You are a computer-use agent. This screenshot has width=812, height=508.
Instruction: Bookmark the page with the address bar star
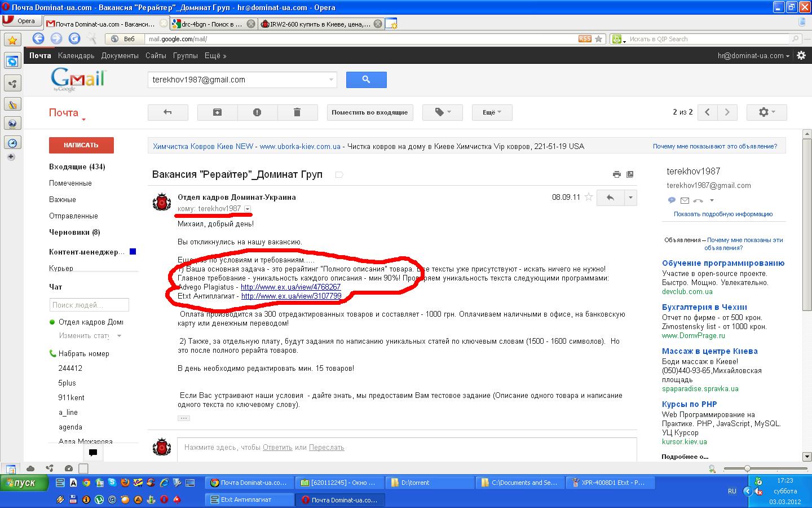599,39
